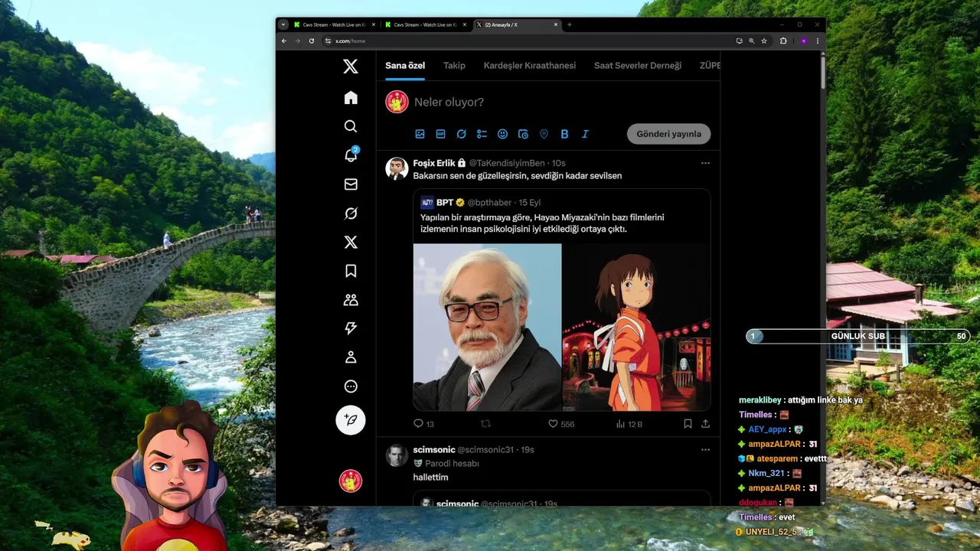Viewport: 980px width, 551px height.
Task: Add media with the image icon
Action: (420, 134)
